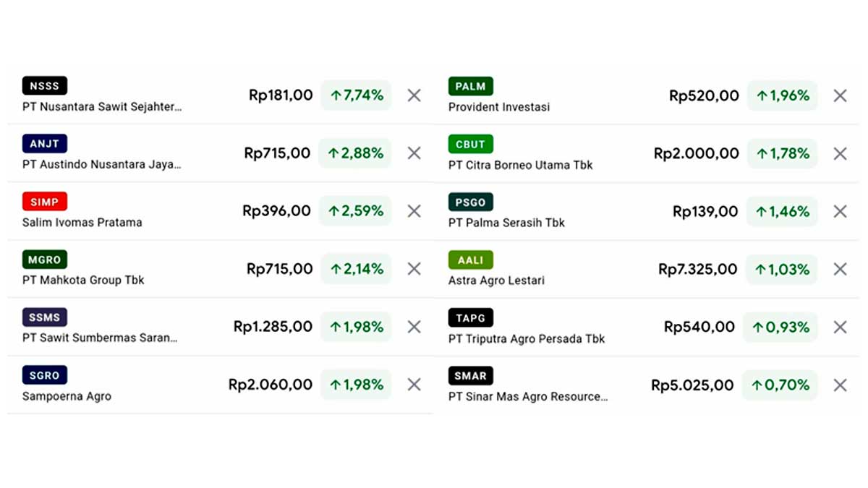Click the NSSS ticker badge
Image resolution: width=868 pixels, height=488 pixels.
pyautogui.click(x=45, y=86)
